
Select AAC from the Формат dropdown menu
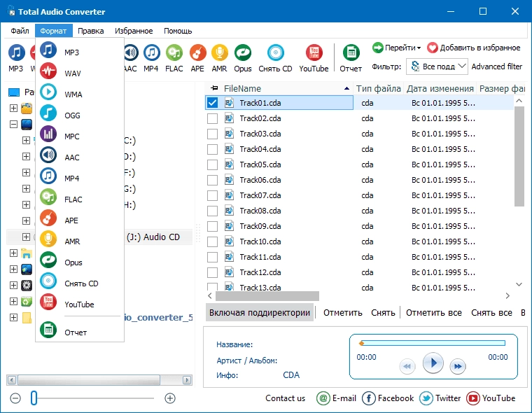(79, 157)
